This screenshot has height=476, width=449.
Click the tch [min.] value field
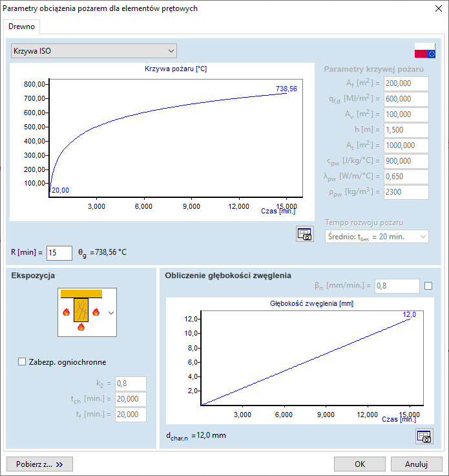coord(131,400)
